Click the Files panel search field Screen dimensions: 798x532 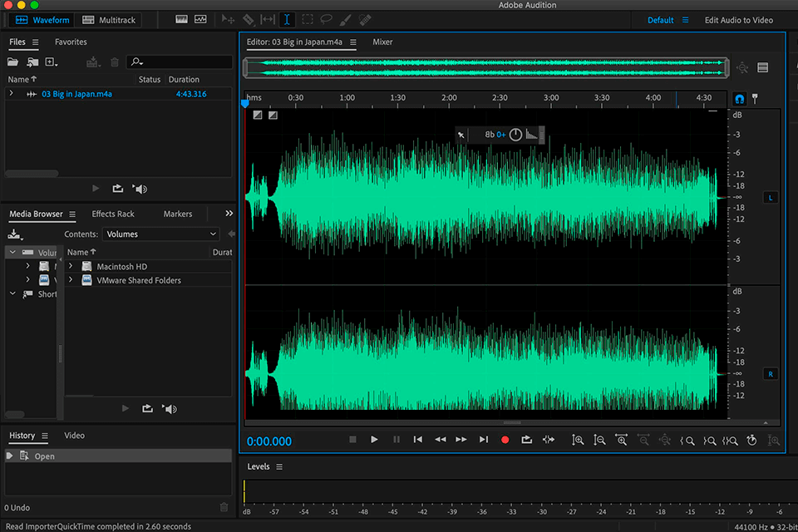tap(180, 62)
